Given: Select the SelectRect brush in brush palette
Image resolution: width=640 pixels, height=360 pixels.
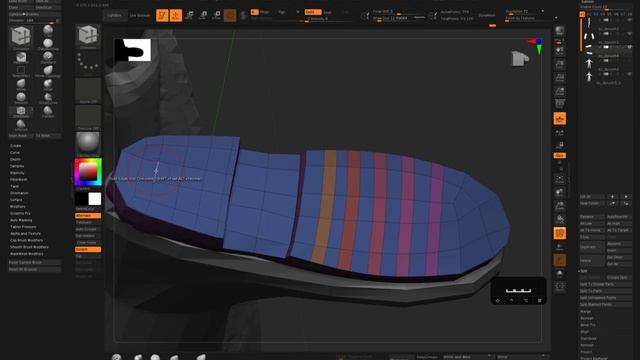Looking at the screenshot, I should [21, 71].
